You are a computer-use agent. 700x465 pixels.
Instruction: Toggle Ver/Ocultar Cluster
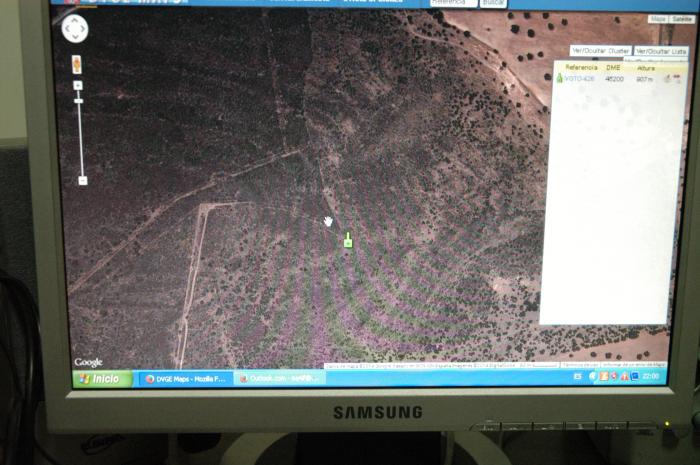[x=600, y=51]
